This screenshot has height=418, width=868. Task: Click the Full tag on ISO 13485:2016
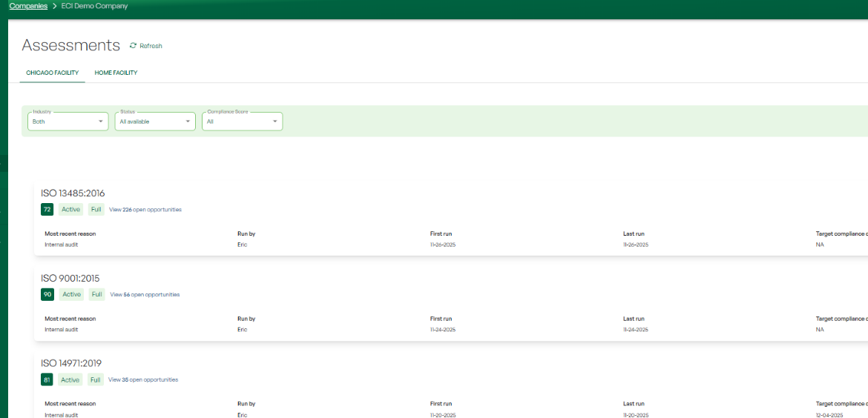pos(96,210)
